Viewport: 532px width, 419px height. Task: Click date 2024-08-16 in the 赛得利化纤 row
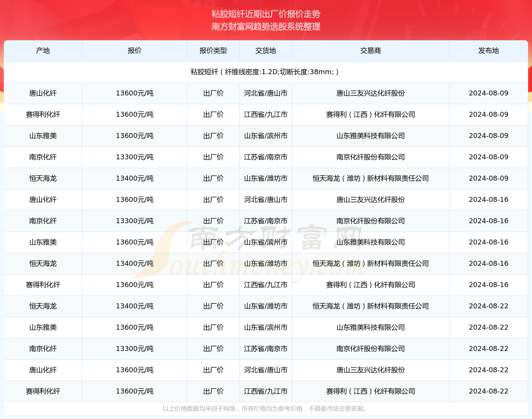pyautogui.click(x=489, y=285)
